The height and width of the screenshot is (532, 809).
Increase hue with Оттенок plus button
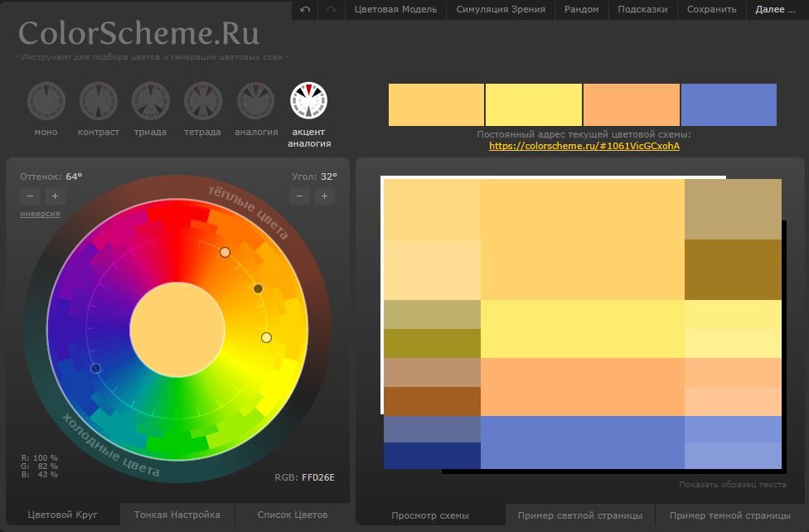pos(56,196)
